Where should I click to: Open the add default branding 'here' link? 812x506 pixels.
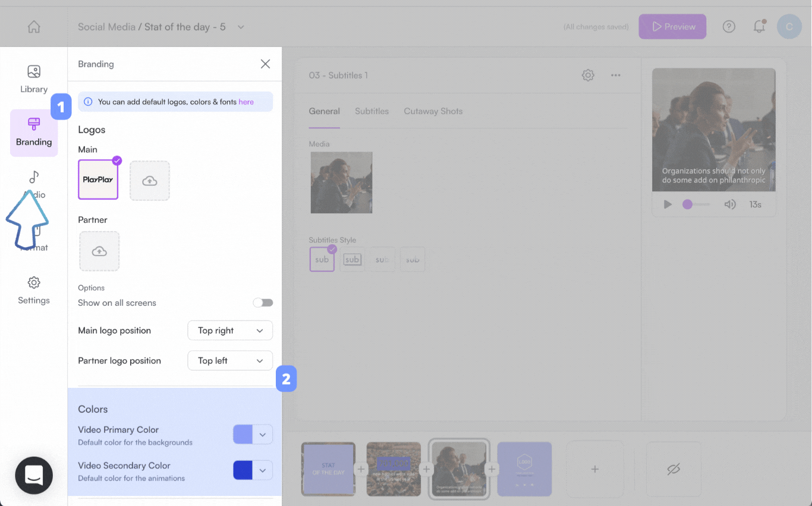click(246, 102)
